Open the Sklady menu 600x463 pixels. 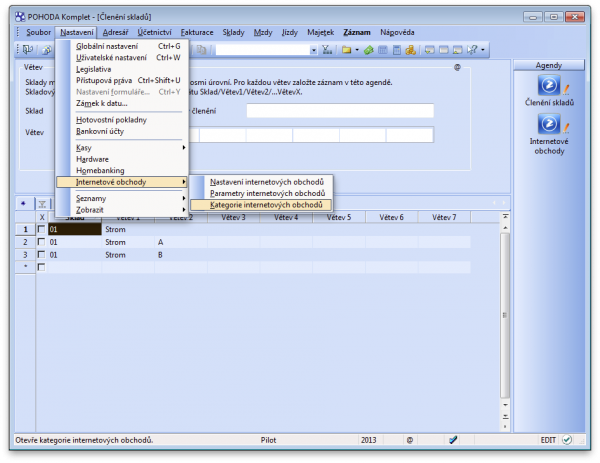(233, 33)
